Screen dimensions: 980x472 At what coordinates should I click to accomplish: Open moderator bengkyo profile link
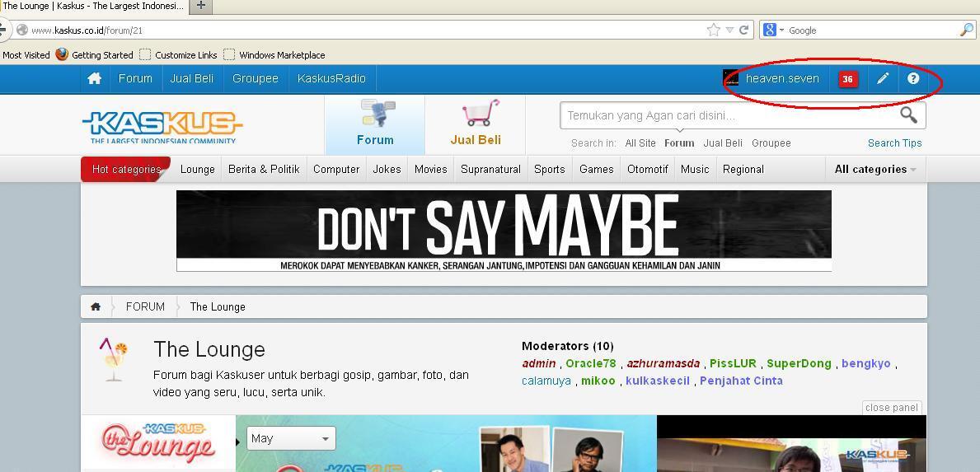click(866, 363)
